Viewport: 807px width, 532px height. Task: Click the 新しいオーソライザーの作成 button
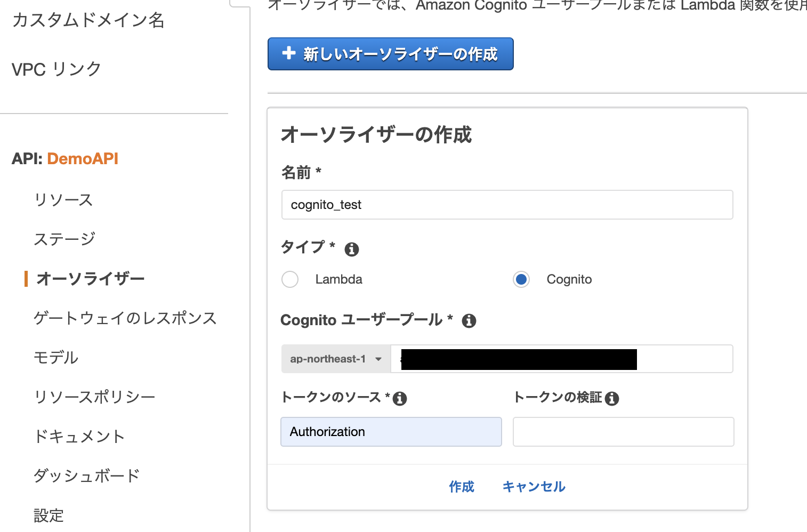(390, 54)
